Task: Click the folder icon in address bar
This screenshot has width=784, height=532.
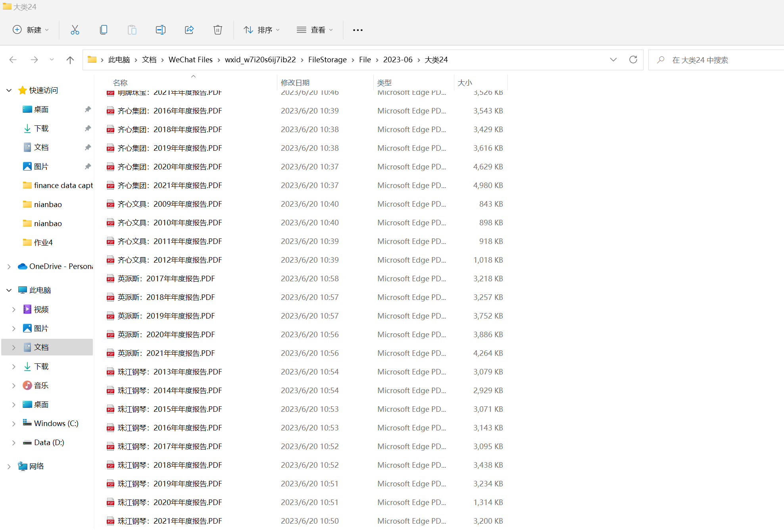Action: point(92,60)
